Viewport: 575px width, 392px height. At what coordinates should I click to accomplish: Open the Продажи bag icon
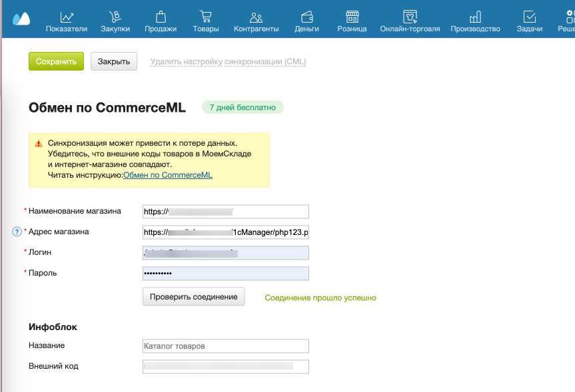point(161,17)
